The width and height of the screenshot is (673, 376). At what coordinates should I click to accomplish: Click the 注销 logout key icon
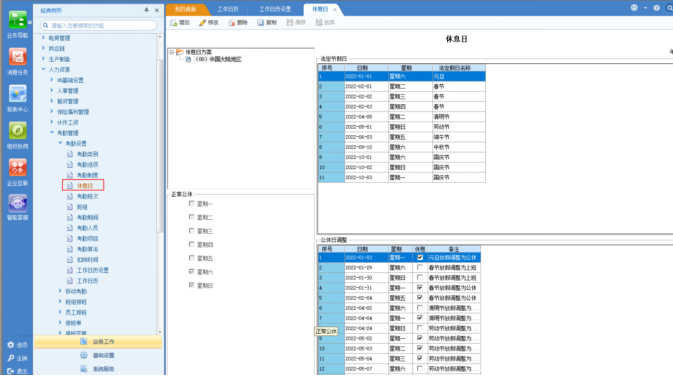(11, 358)
